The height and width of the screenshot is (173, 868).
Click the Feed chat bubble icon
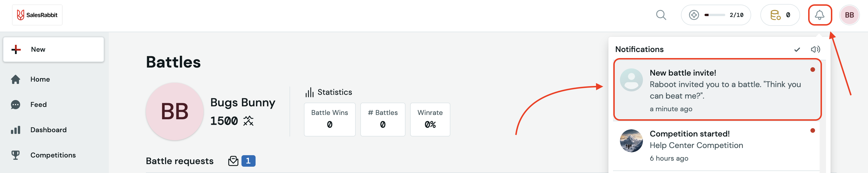tap(16, 105)
